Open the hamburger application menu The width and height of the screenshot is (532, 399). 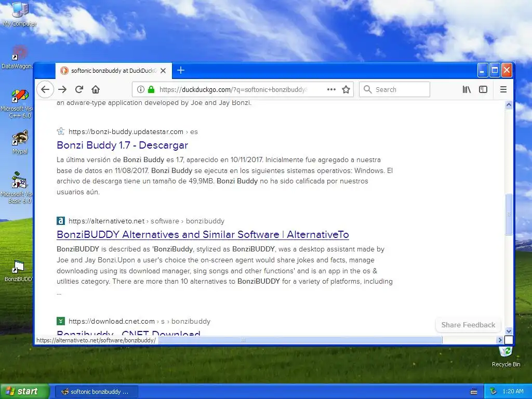click(x=503, y=89)
